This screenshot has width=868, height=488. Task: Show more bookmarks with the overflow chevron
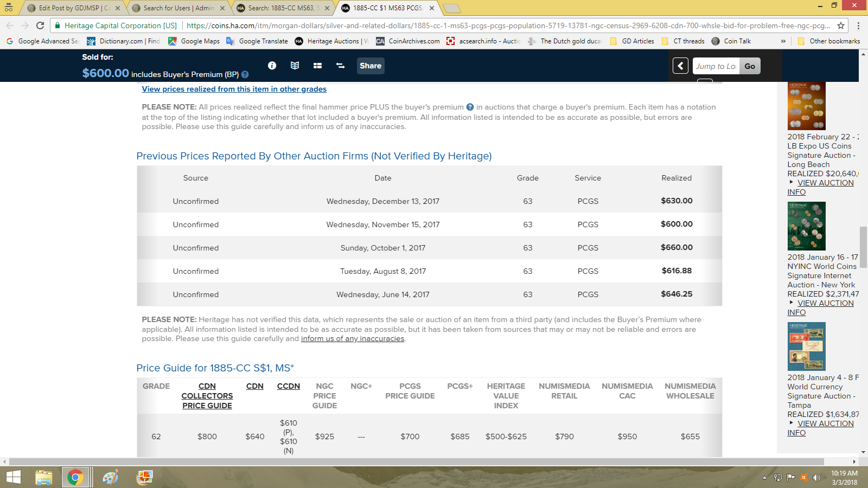(x=783, y=41)
